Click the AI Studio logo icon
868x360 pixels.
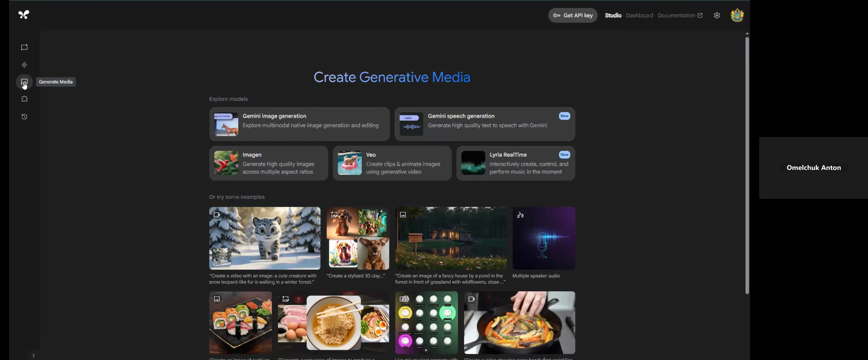click(24, 15)
